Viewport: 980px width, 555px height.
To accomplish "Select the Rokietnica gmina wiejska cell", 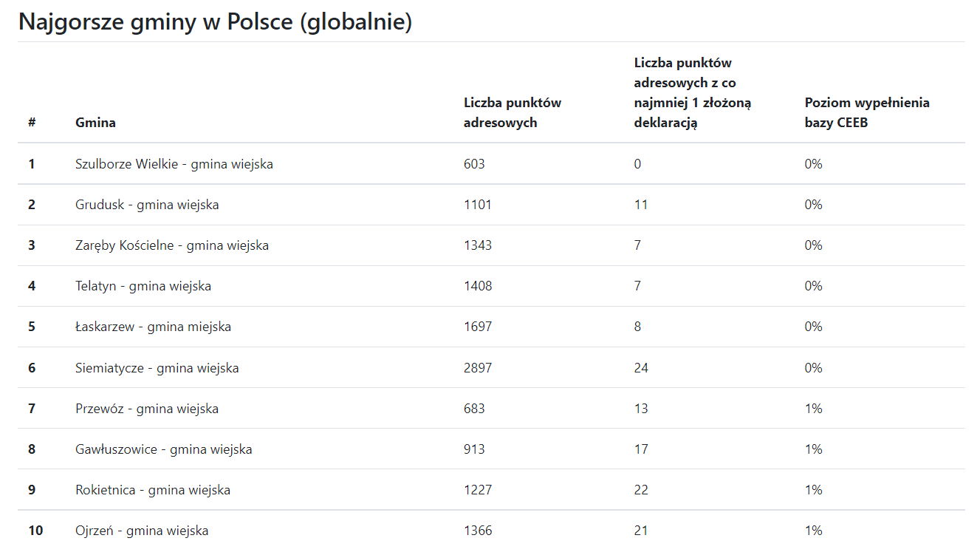I will tap(152, 490).
